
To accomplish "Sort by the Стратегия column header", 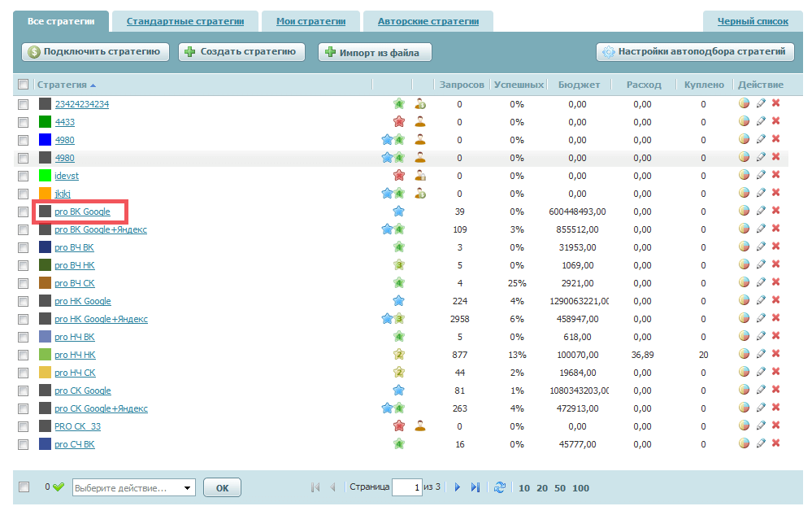I will (x=62, y=85).
